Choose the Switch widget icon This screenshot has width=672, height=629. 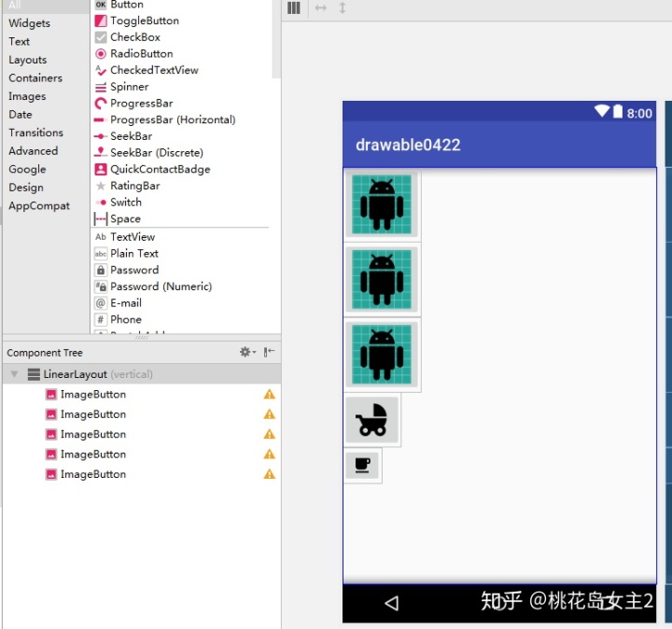pos(101,203)
